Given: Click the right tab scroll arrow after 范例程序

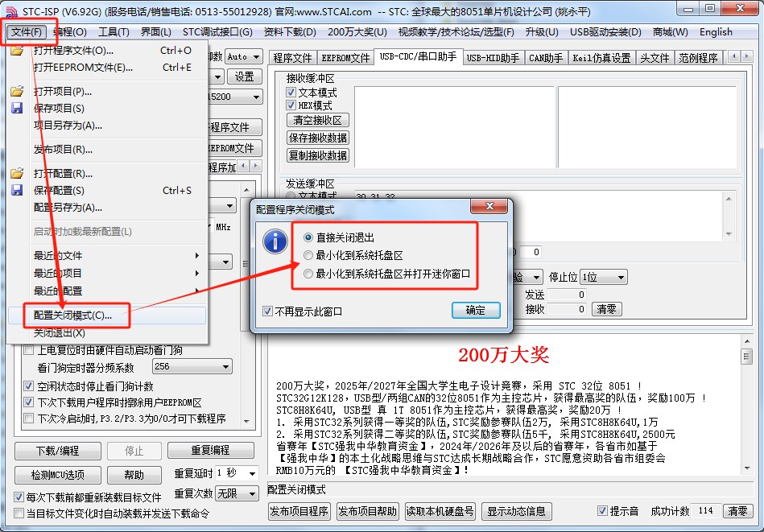Looking at the screenshot, I should 747,57.
